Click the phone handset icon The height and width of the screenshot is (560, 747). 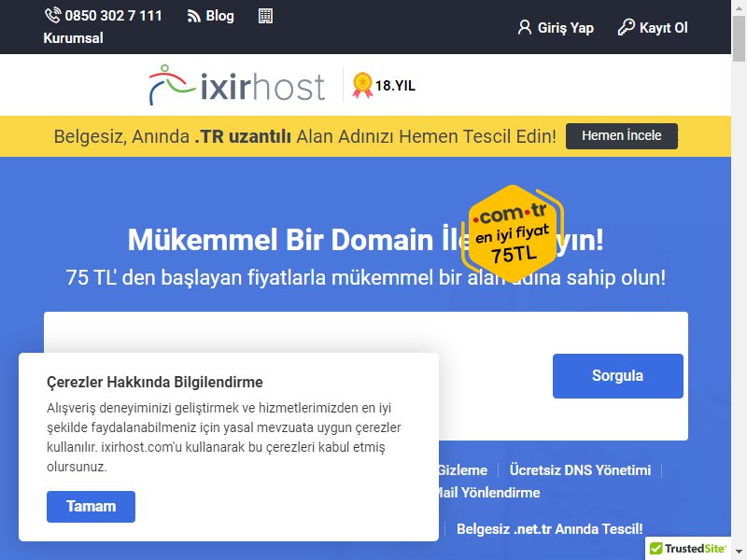point(52,15)
